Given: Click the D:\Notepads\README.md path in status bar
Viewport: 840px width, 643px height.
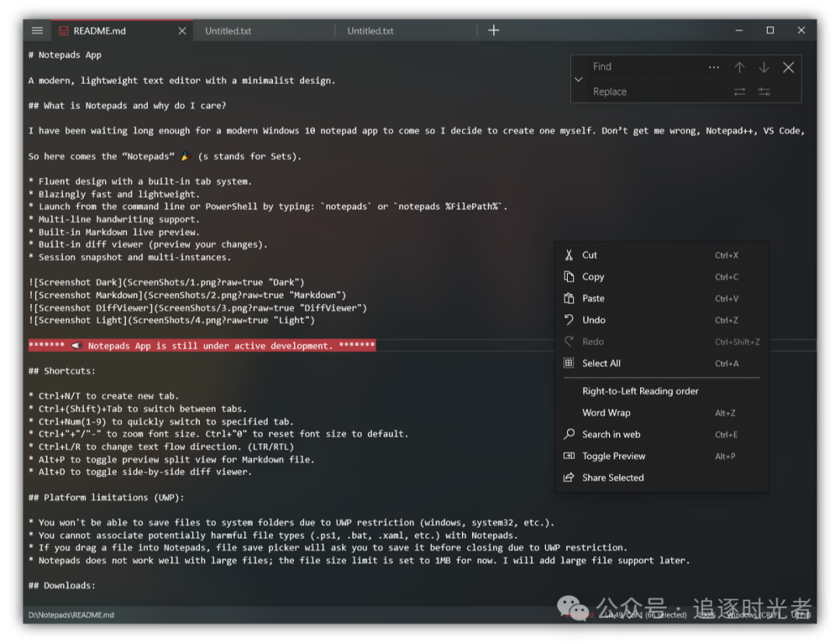Looking at the screenshot, I should pos(72,615).
